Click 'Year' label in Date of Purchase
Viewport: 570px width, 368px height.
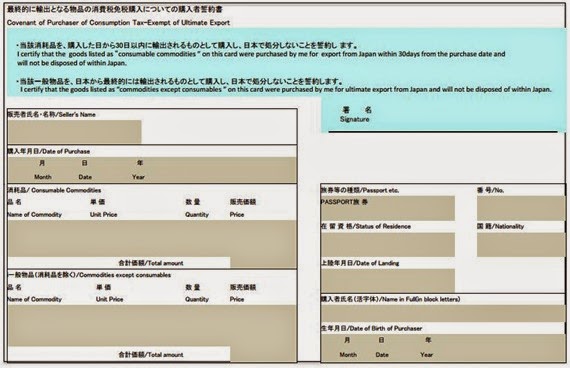[138, 177]
